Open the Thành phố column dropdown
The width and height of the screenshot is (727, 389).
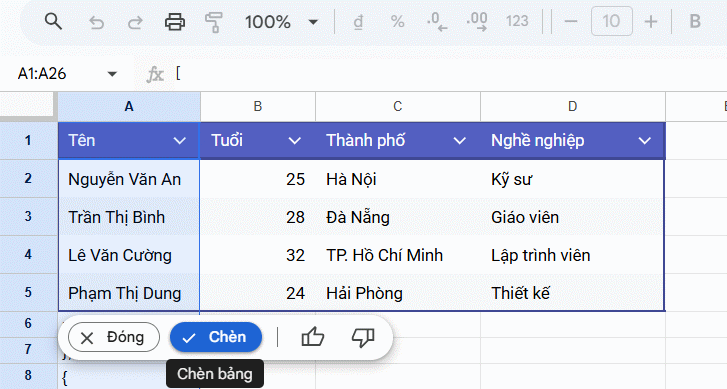pyautogui.click(x=459, y=140)
